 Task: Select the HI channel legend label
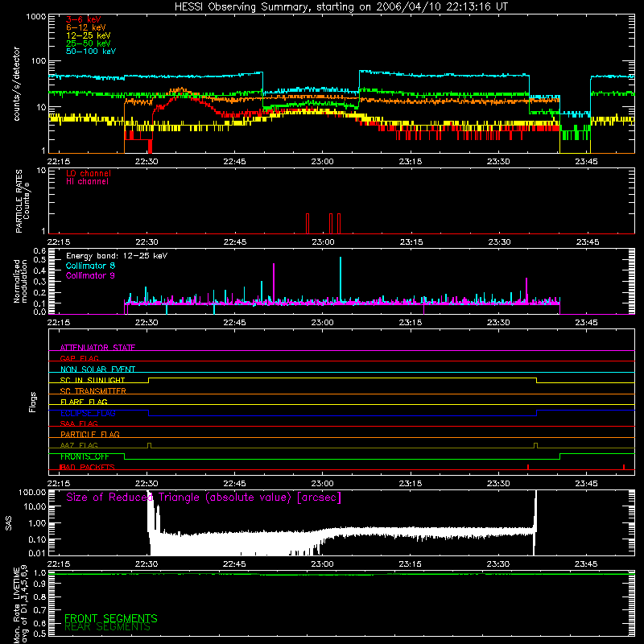[87, 182]
